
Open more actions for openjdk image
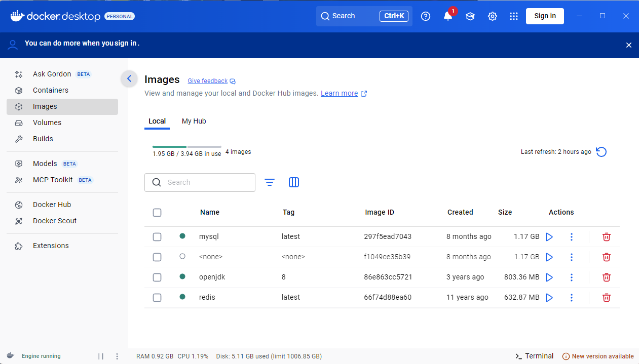(x=572, y=277)
